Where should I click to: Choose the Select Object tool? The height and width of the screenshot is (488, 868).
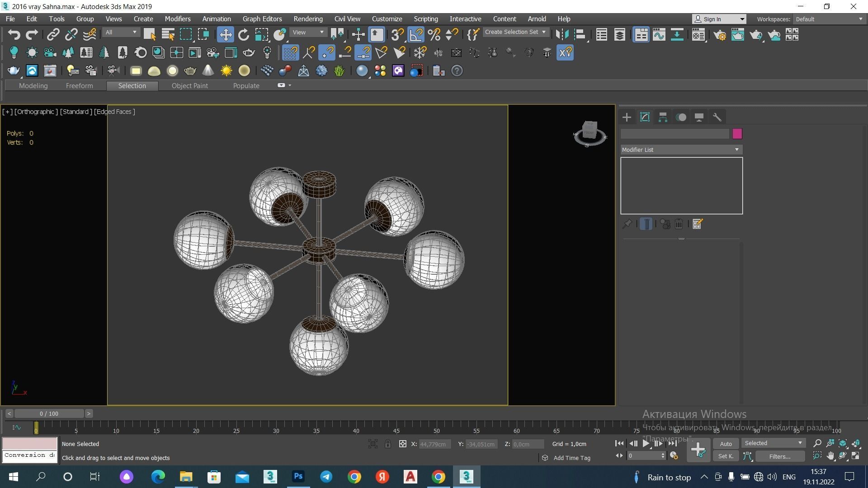click(149, 35)
